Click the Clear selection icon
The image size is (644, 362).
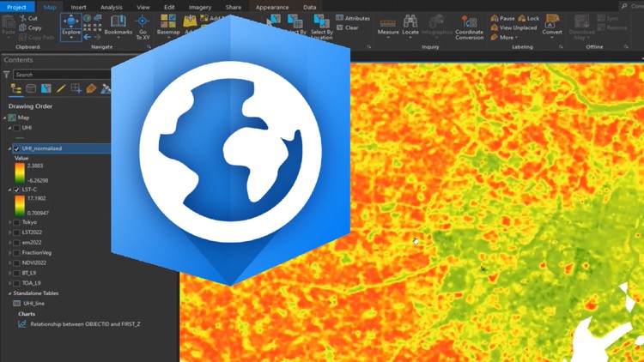point(340,27)
